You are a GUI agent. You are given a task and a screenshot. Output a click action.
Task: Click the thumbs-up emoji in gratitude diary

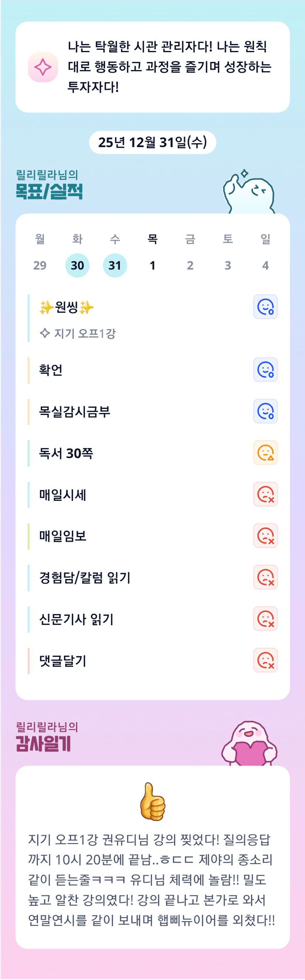[x=153, y=802]
